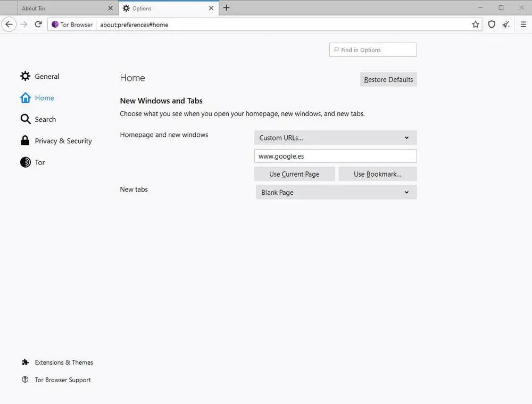Open the General settings category
Image resolution: width=532 pixels, height=404 pixels.
tap(40, 77)
